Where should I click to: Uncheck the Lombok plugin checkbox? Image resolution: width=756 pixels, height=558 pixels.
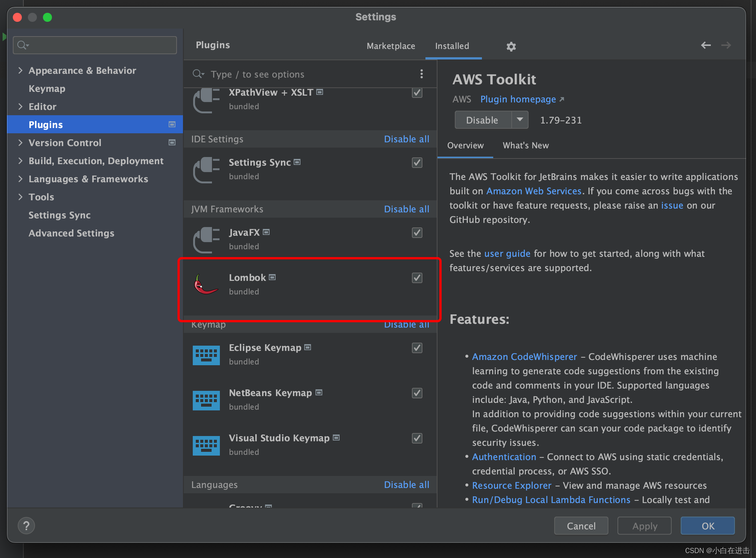417,278
